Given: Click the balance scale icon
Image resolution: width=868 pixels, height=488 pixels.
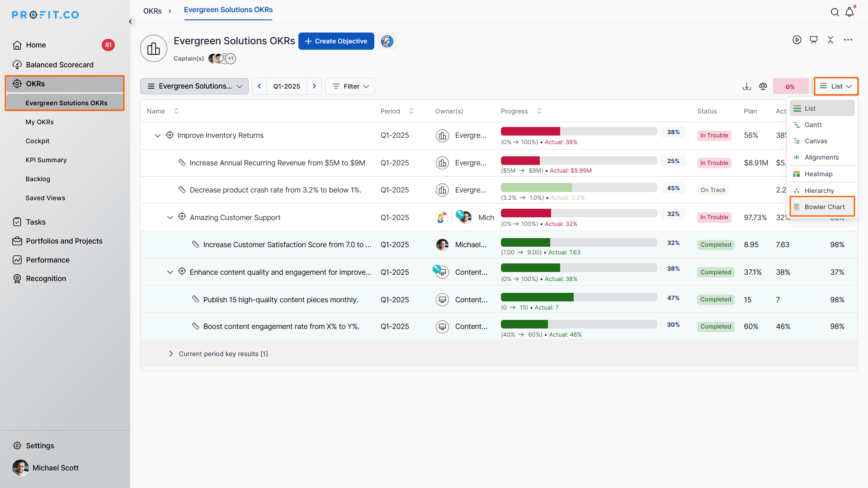Looking at the screenshot, I should point(763,86).
